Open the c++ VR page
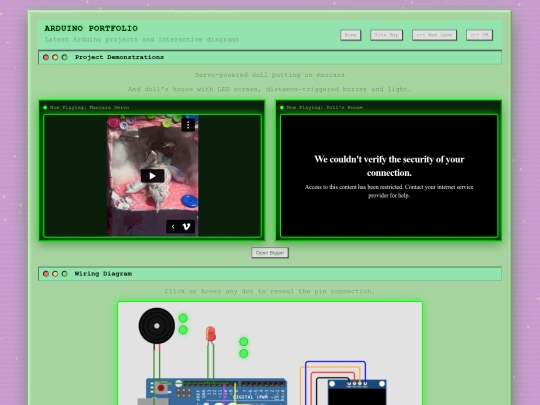This screenshot has width=540, height=405. pos(479,35)
